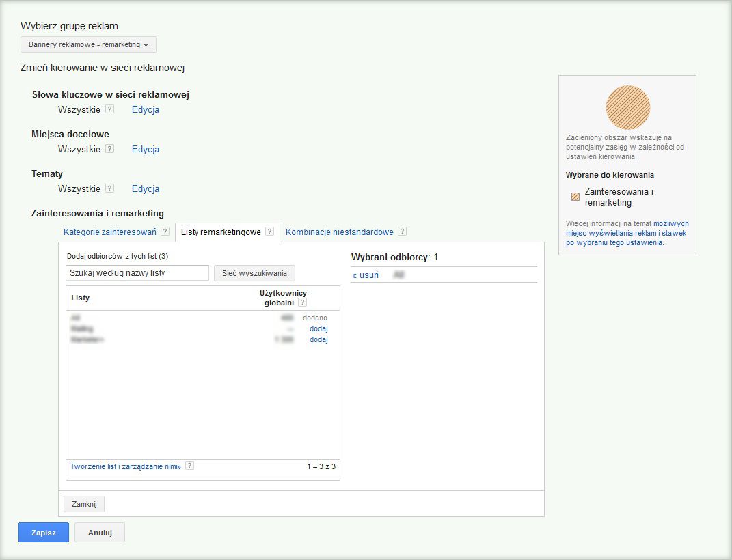Viewport: 732px width, 560px height.
Task: Open 'Tworzenie list i zarządzanie nimi' link
Action: (126, 466)
